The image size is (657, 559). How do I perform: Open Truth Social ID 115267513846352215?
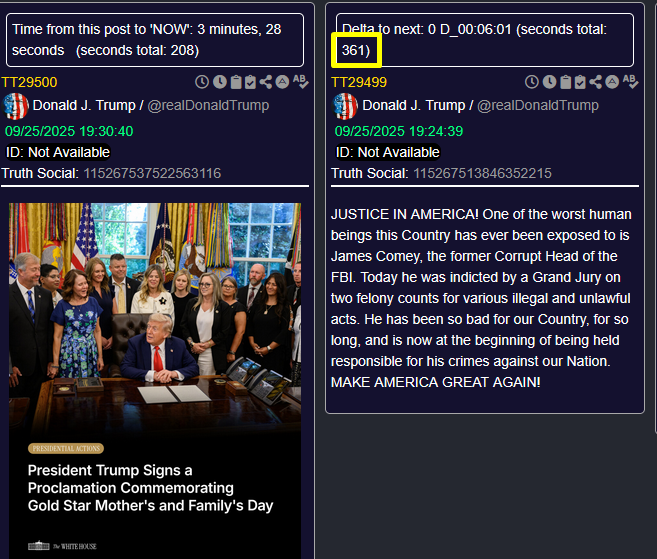pyautogui.click(x=482, y=173)
